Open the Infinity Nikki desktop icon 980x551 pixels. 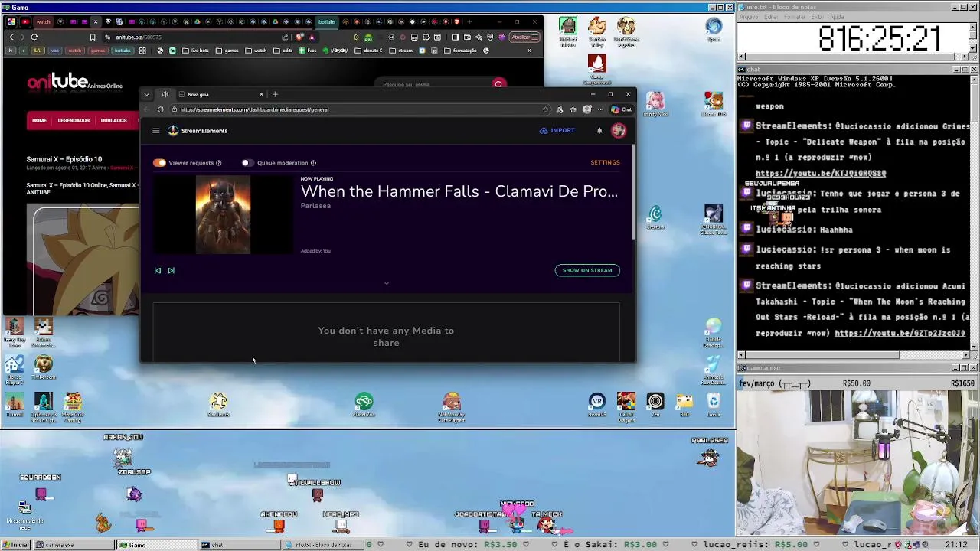pos(655,103)
